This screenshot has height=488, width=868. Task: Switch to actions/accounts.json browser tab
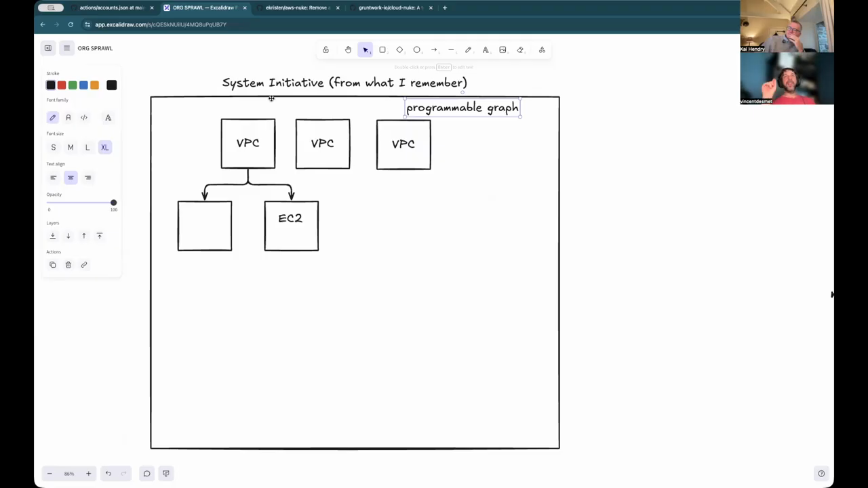[x=111, y=7]
